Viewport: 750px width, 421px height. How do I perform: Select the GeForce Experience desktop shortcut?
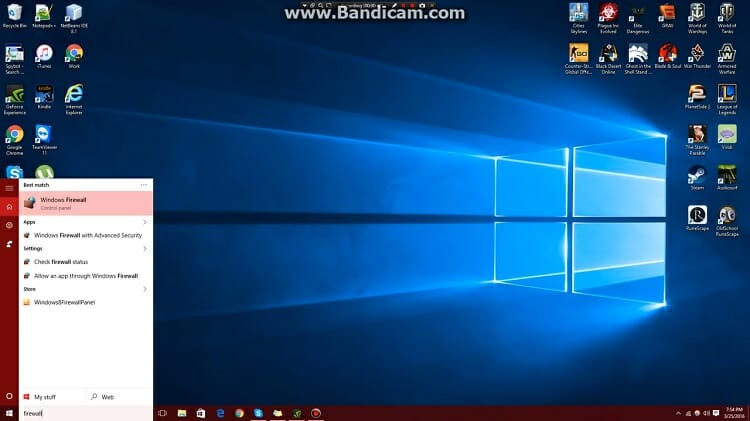pyautogui.click(x=14, y=100)
